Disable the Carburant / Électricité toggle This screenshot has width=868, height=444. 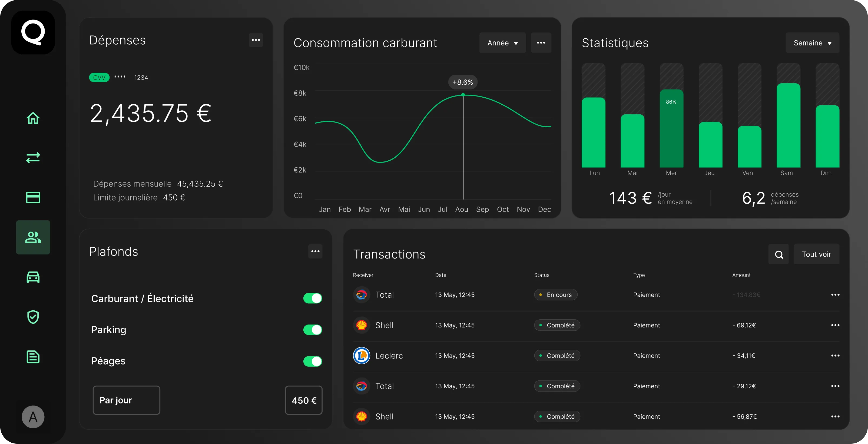(x=312, y=299)
